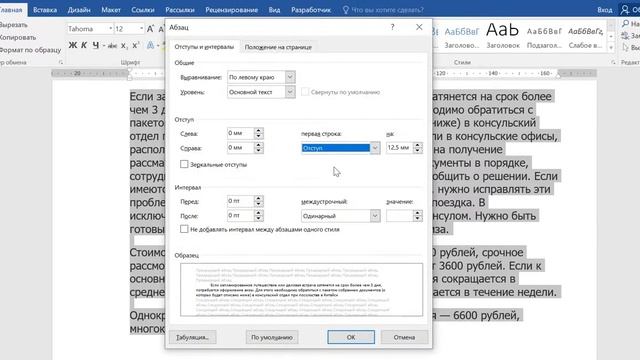Switch to 'Отступы и интервалы' tab
Image resolution: width=640 pixels, height=360 pixels.
tap(204, 47)
